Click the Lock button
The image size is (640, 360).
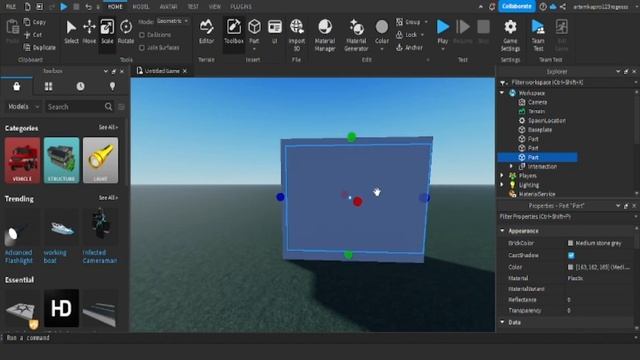tap(407, 35)
